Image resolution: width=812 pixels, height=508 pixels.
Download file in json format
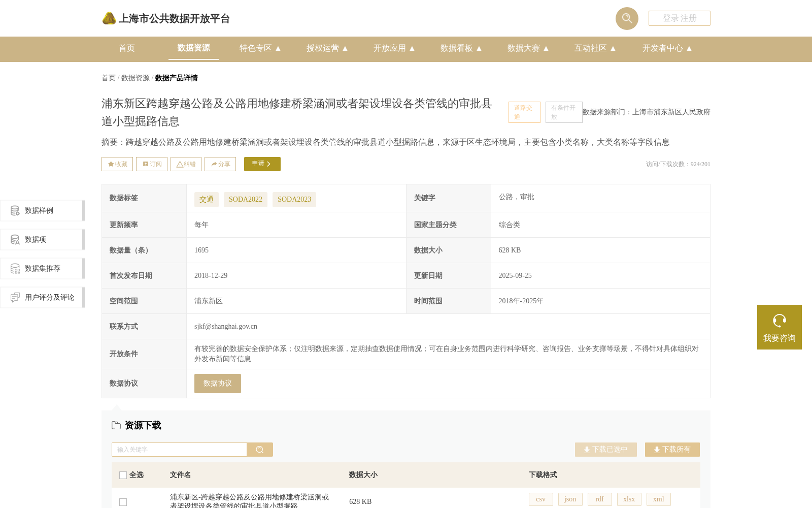(570, 499)
